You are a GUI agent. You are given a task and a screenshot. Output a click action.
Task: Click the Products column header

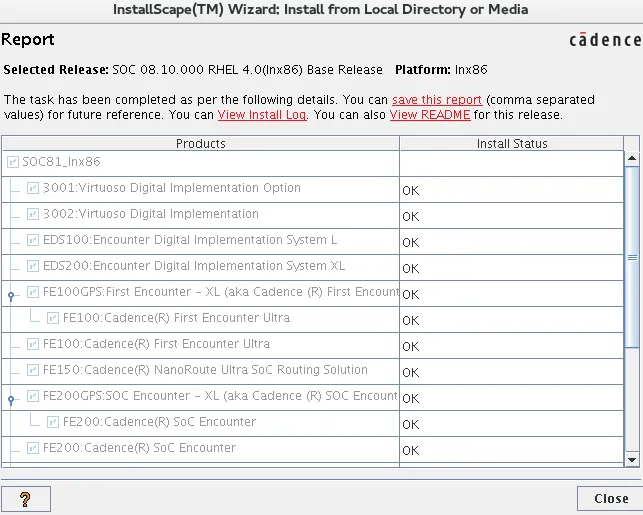200,144
